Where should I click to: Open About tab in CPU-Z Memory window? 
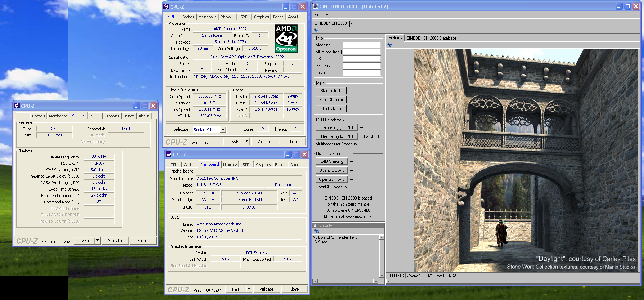(x=144, y=116)
